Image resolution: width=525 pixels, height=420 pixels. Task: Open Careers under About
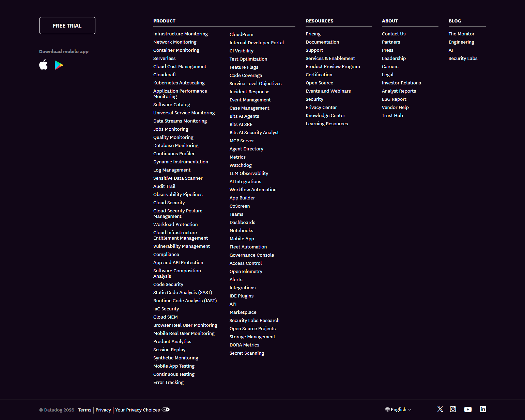[x=390, y=66]
